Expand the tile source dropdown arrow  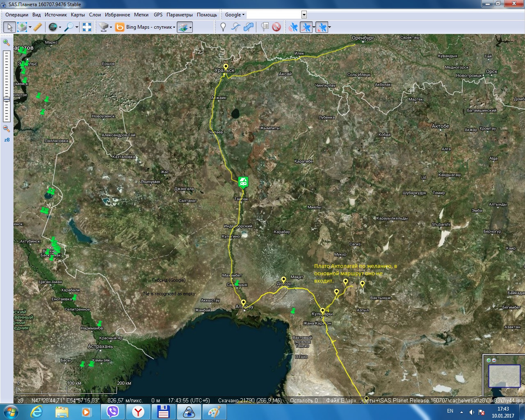pos(111,27)
